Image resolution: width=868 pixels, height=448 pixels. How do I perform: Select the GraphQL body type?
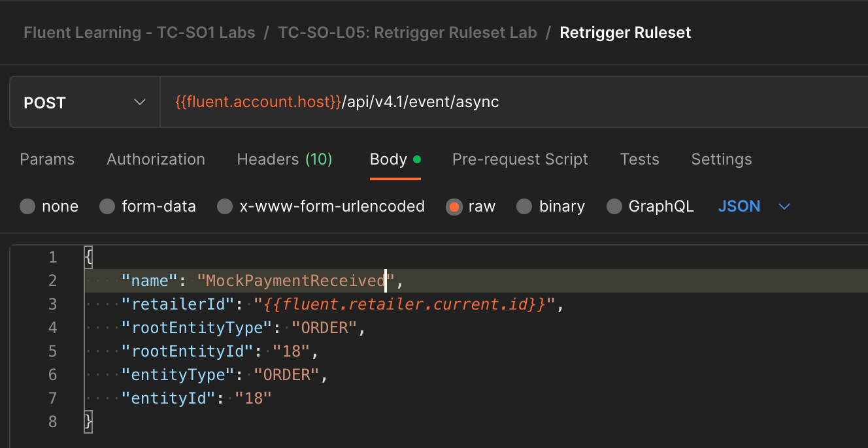coord(614,207)
